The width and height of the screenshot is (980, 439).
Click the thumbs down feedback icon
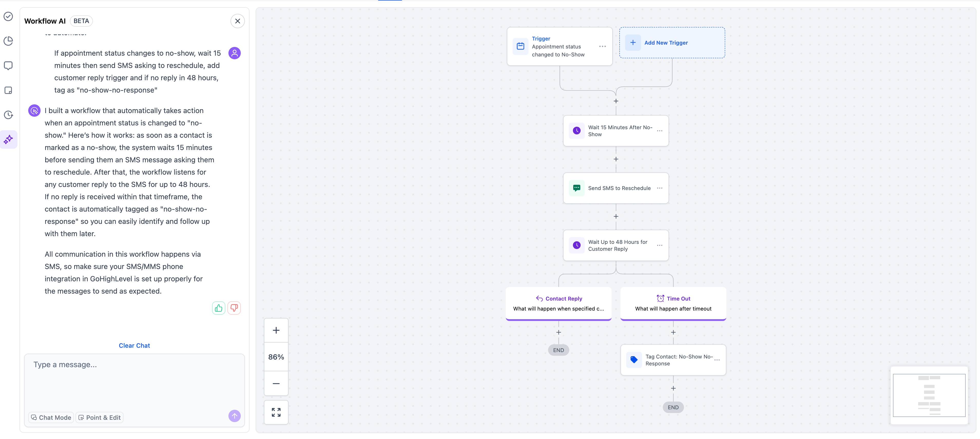(234, 308)
